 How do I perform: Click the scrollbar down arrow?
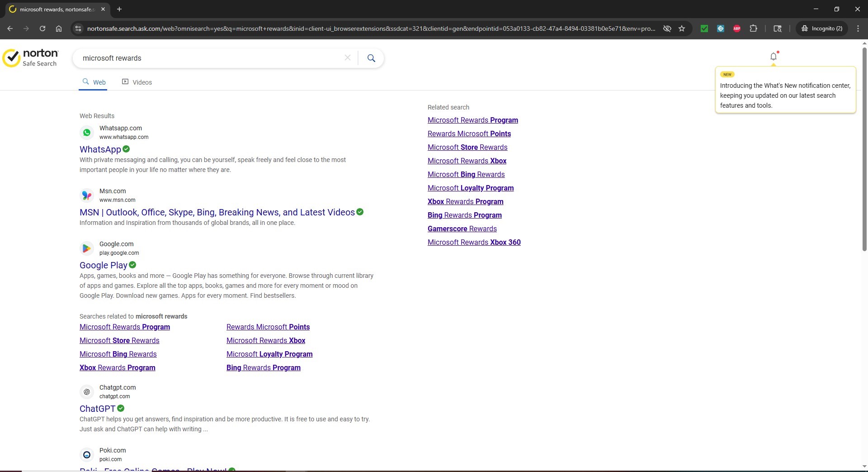[864, 466]
